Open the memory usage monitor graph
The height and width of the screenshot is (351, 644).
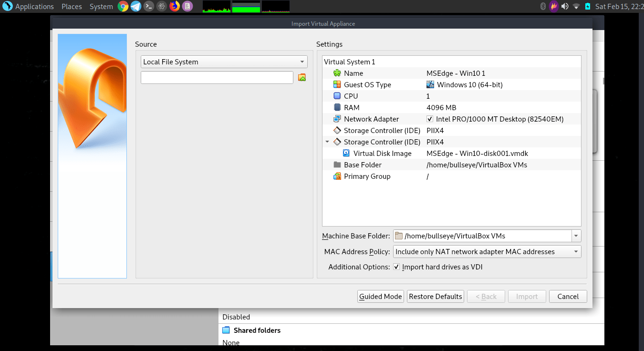point(246,6)
